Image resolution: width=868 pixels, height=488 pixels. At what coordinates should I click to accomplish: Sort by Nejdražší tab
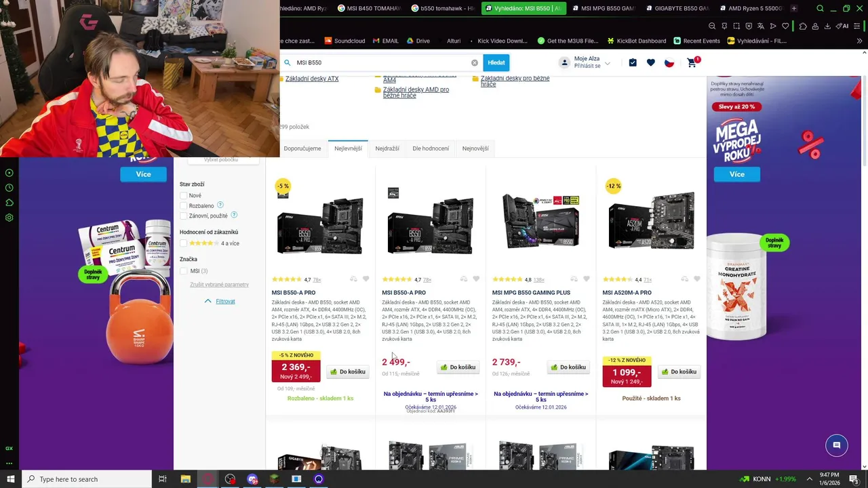point(387,148)
